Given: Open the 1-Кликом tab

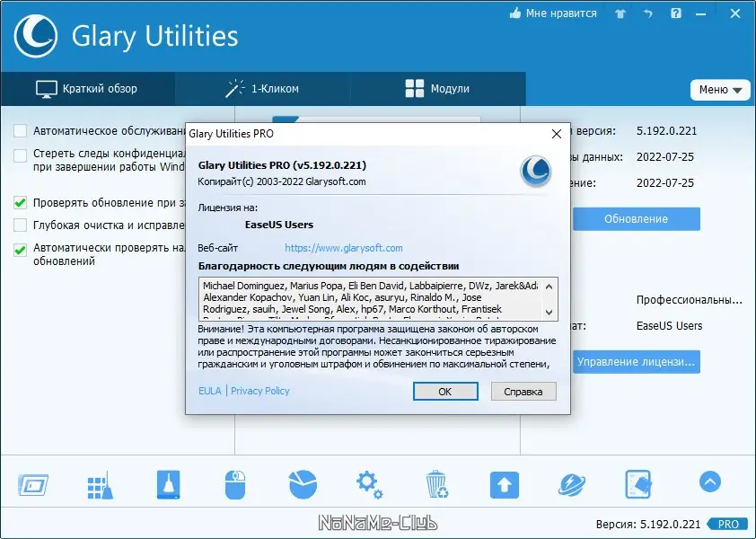Looking at the screenshot, I should pyautogui.click(x=265, y=88).
